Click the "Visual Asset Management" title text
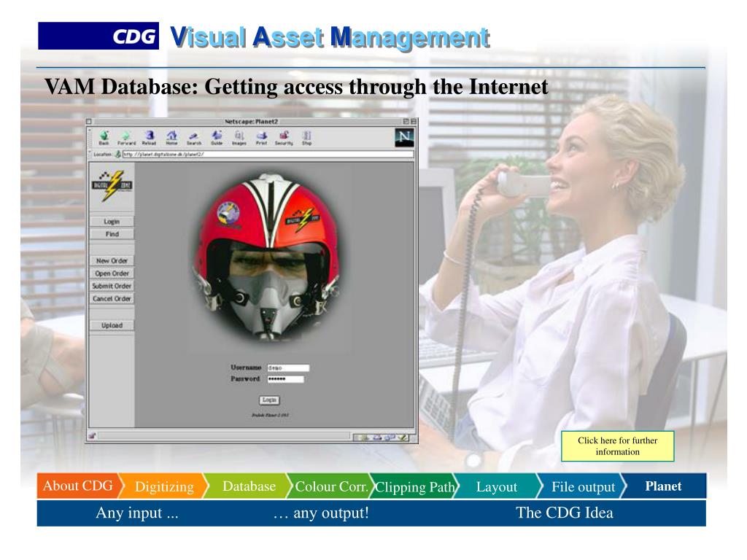The height and width of the screenshot is (560, 747). tap(330, 38)
